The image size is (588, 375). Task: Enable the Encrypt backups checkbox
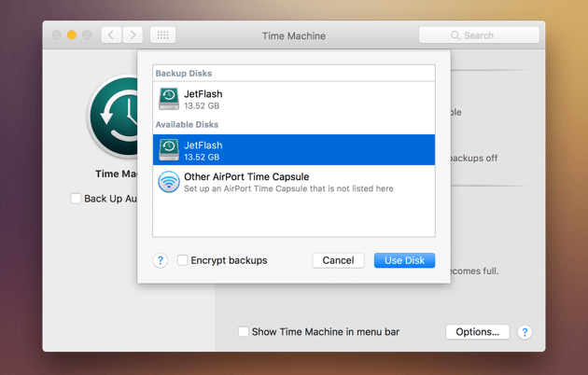pos(183,260)
